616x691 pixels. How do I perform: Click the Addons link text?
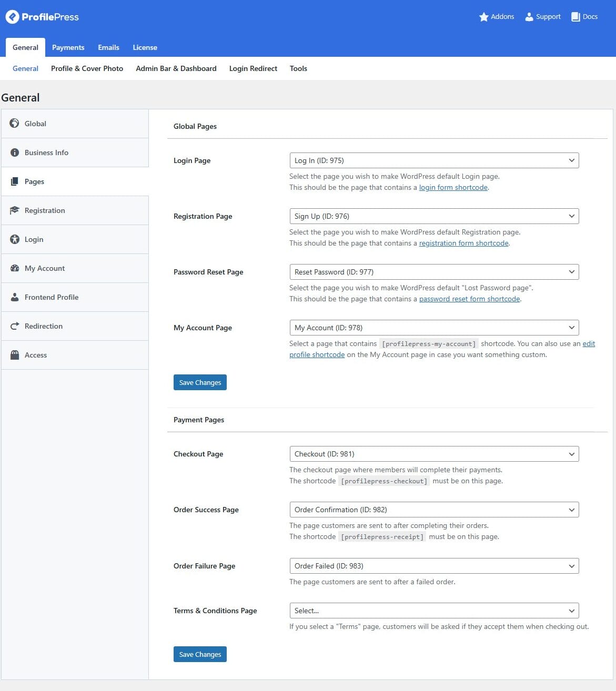point(502,17)
